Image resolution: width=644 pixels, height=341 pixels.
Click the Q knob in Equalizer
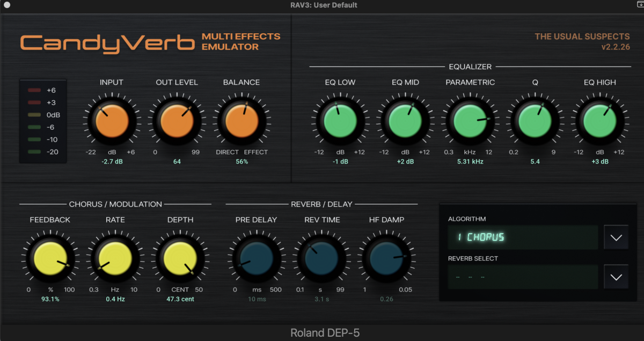pos(535,121)
